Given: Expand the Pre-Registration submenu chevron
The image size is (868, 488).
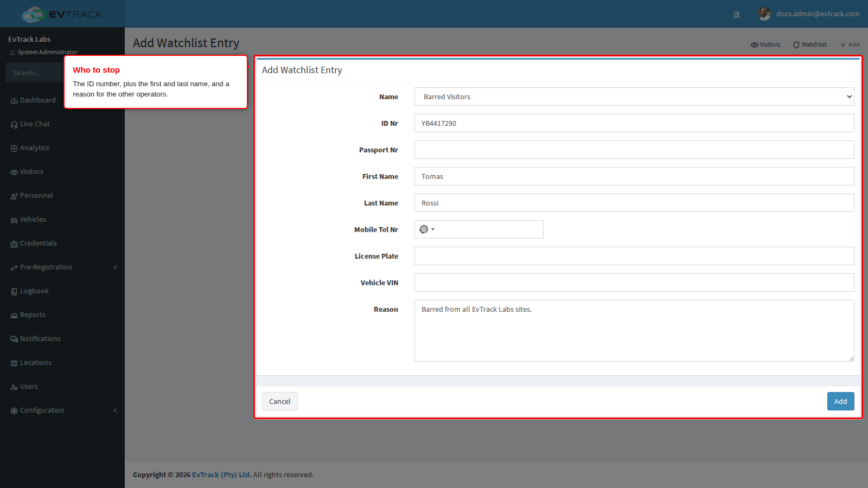Looking at the screenshot, I should pyautogui.click(x=115, y=267).
